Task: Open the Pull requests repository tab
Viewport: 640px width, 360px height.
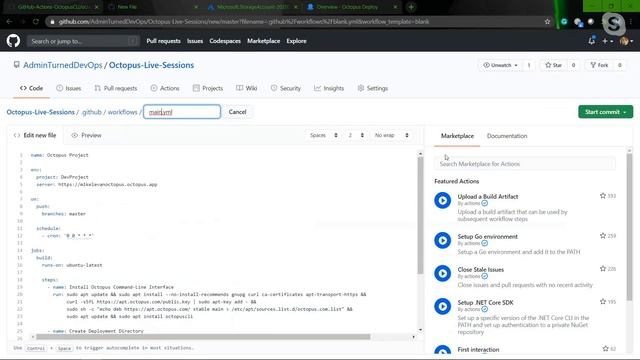Action: [116, 88]
